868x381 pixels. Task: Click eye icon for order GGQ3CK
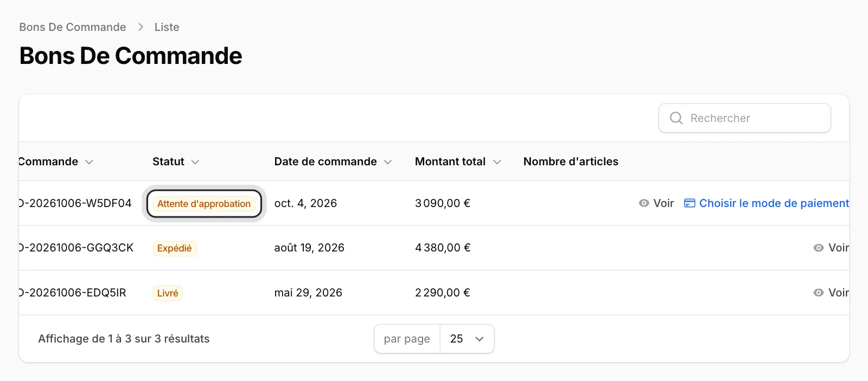pos(819,248)
